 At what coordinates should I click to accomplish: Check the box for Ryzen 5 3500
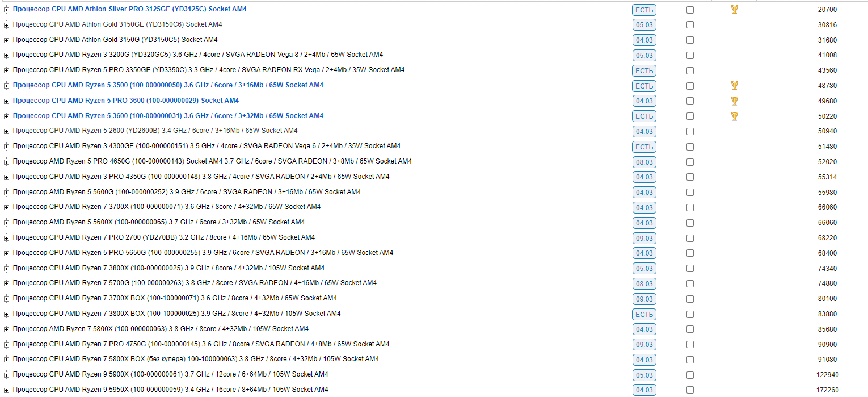[690, 86]
